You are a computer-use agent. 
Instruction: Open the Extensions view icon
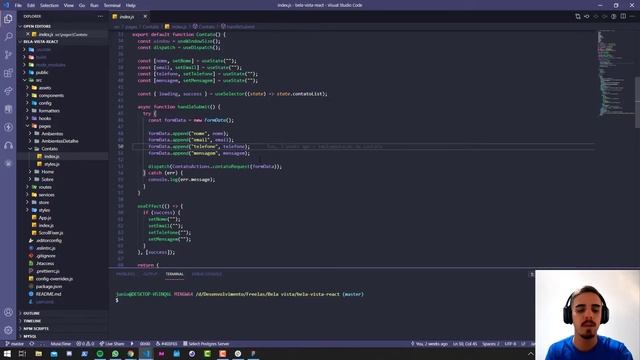(8, 73)
